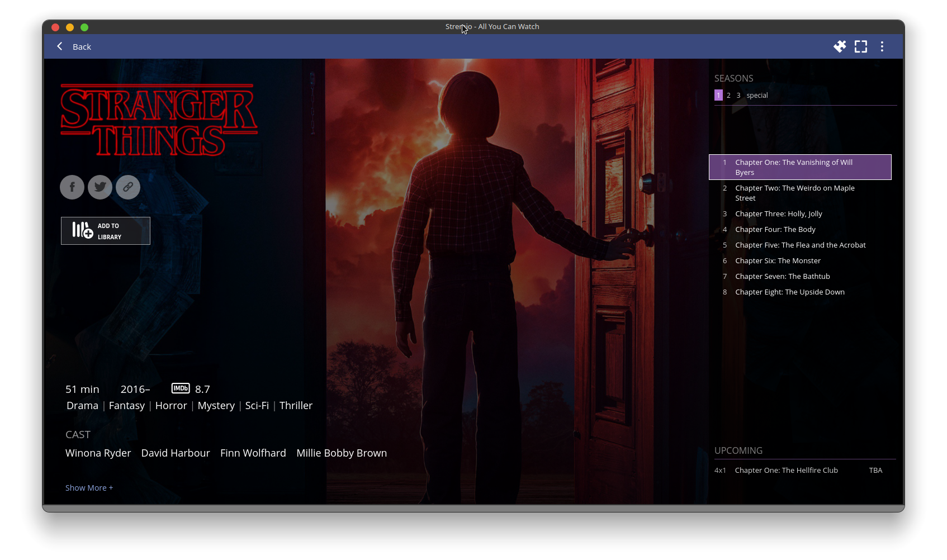Click the Horror genre link
Screen dimensions: 947x560
click(x=171, y=406)
